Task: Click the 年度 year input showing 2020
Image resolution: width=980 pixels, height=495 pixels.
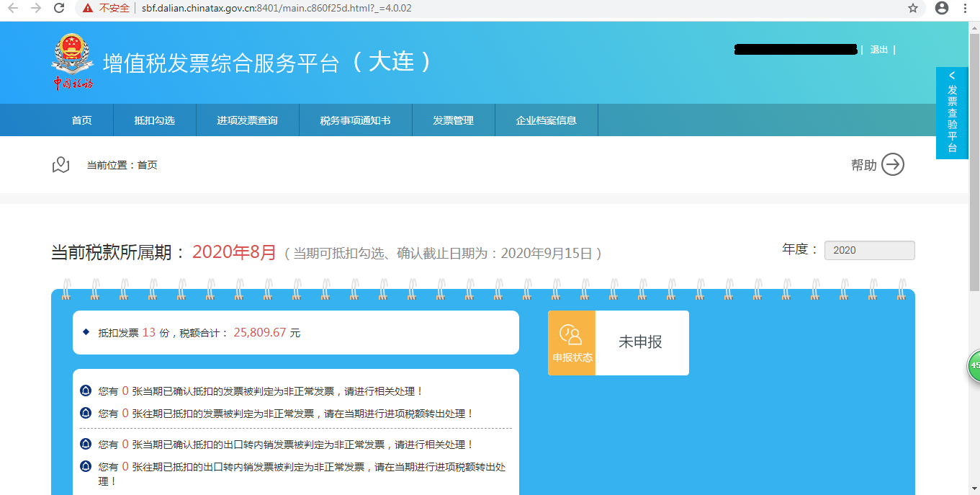Action: (869, 250)
